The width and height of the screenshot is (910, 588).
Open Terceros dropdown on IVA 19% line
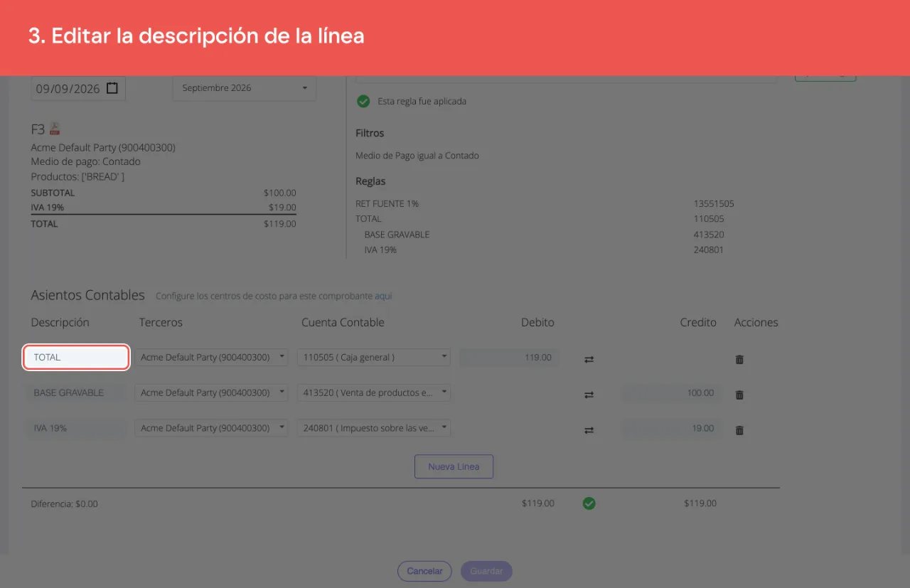(211, 428)
